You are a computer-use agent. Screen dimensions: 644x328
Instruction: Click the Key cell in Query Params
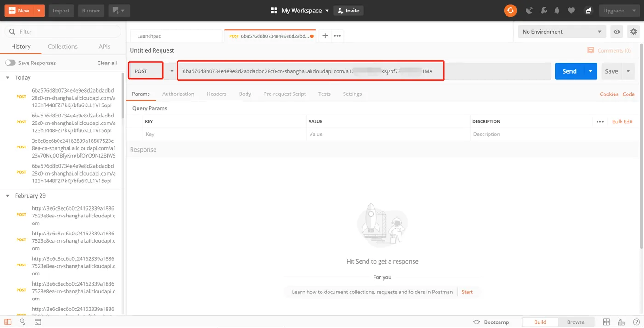(x=224, y=134)
